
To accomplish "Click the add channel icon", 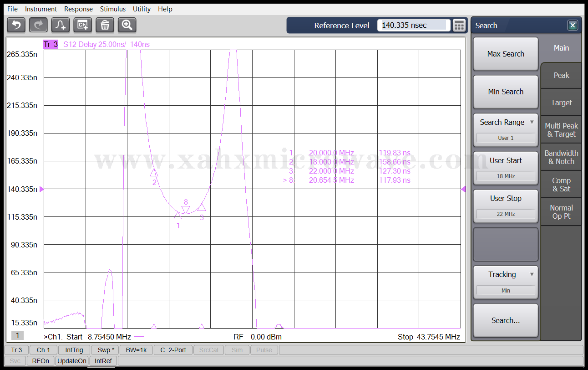I will click(x=83, y=25).
